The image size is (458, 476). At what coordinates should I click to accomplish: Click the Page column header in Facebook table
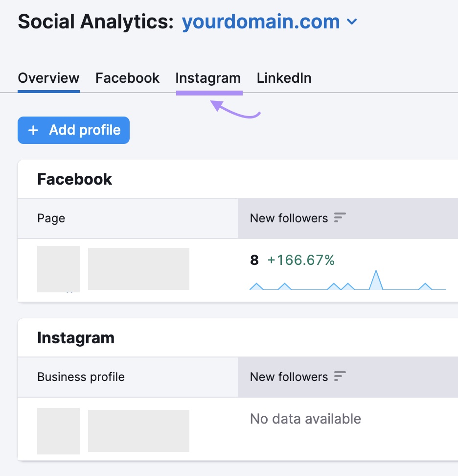tap(51, 217)
